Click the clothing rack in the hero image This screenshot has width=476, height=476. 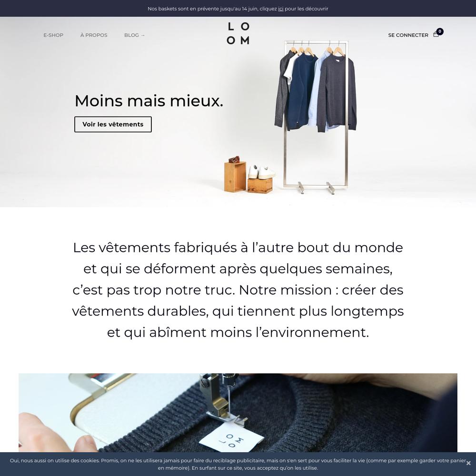pyautogui.click(x=316, y=117)
